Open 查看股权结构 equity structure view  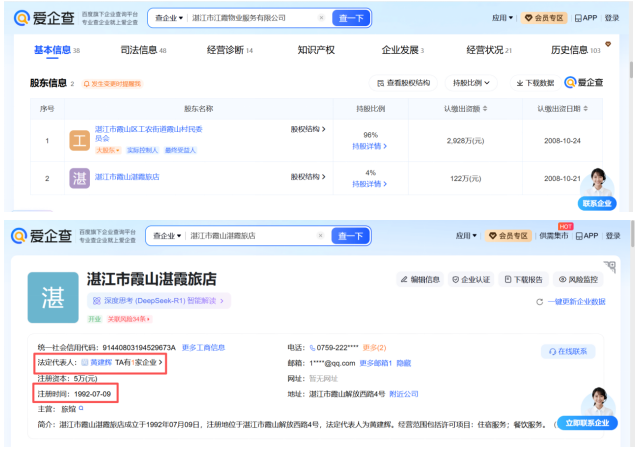(401, 83)
